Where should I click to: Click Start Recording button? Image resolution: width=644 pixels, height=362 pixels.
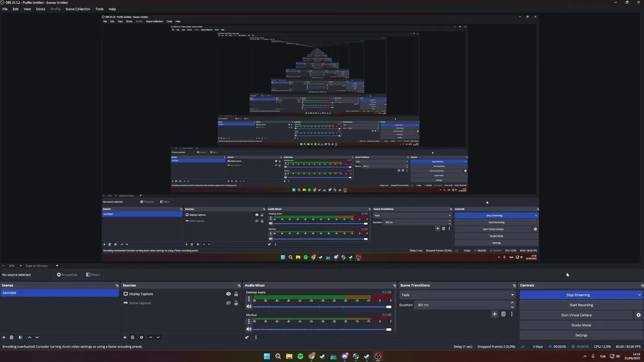coord(581,305)
